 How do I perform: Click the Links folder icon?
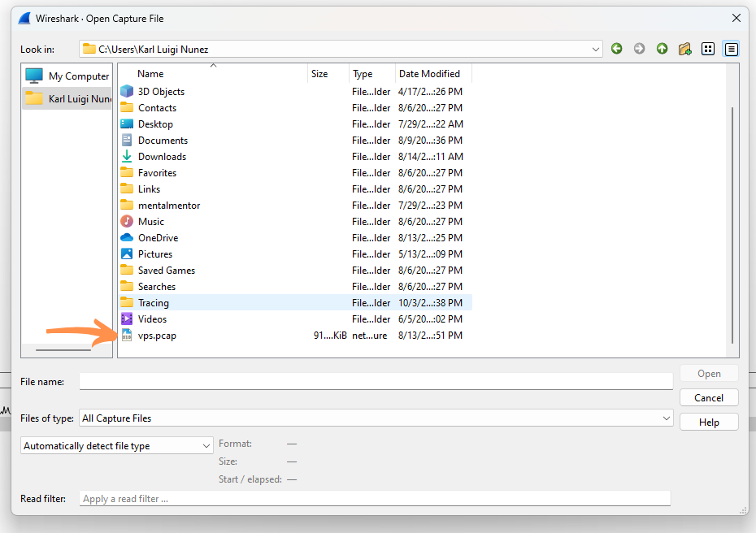[x=127, y=189]
